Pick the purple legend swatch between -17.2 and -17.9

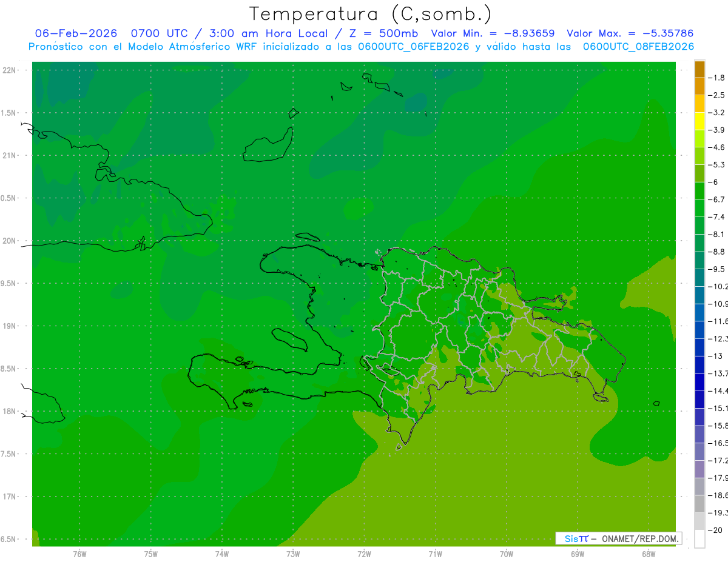[x=699, y=469]
